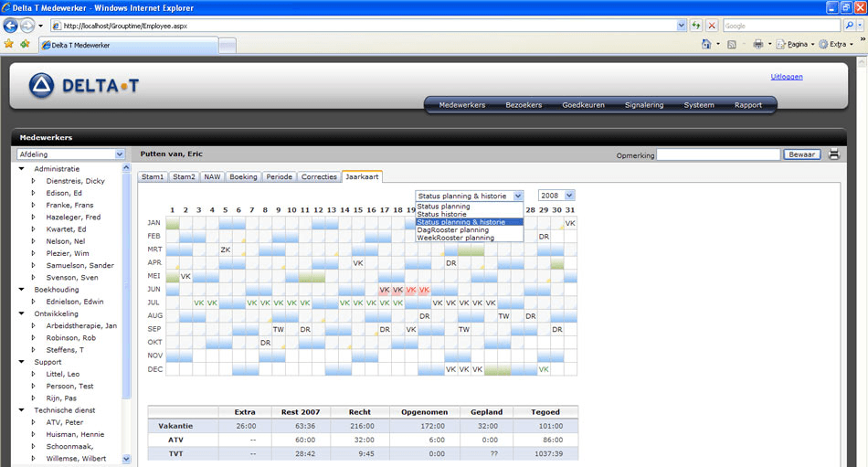Open the Pagina toolbar menu

[796, 44]
